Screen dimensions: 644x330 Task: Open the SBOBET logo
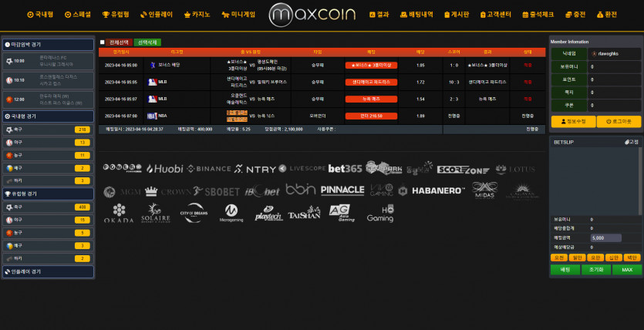click(217, 190)
